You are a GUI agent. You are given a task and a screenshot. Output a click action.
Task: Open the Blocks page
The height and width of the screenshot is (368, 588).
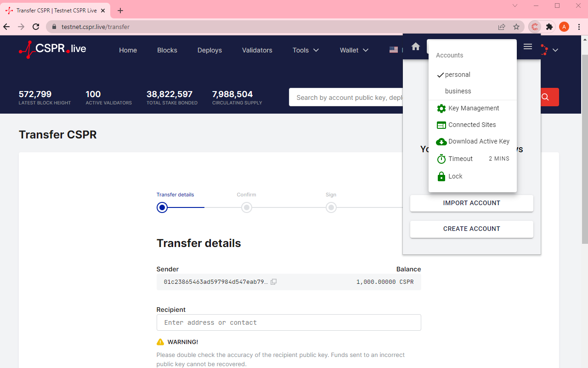[x=167, y=50]
